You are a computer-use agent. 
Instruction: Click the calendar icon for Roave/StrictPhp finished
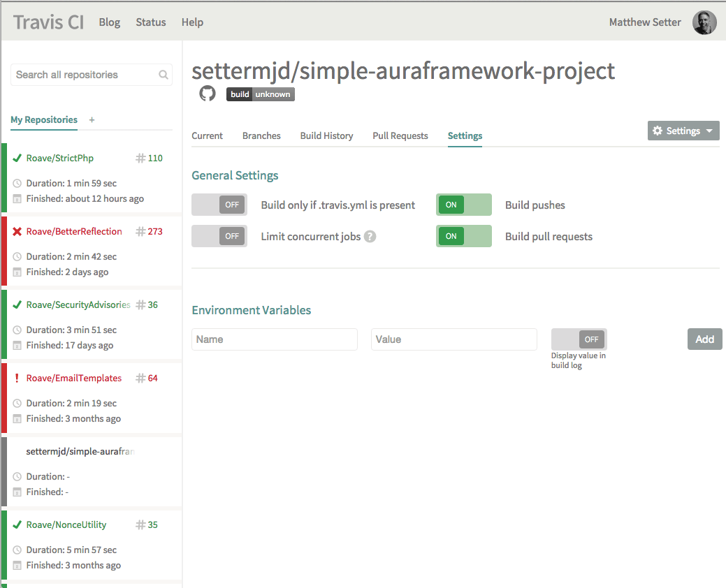(x=17, y=199)
